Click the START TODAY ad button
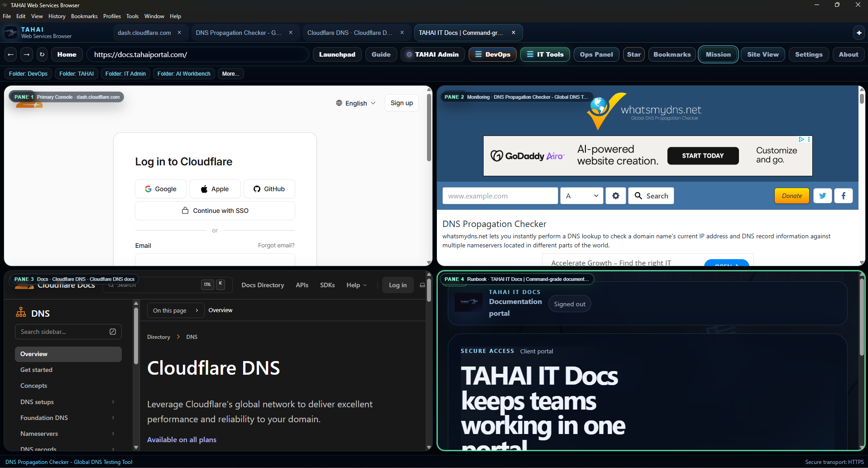This screenshot has width=868, height=468. pos(703,155)
